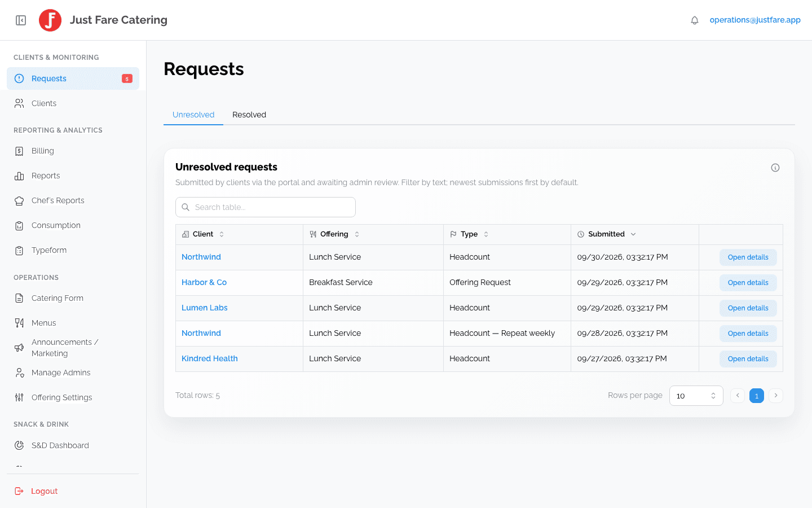Click the Logout door icon
Image resolution: width=812 pixels, height=508 pixels.
[x=19, y=491]
